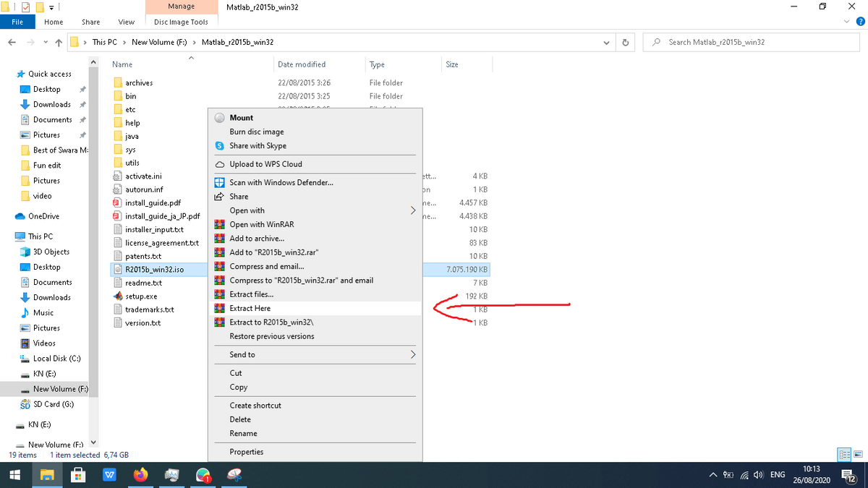868x488 pixels.
Task: Click the Date modified column header
Action: (x=302, y=64)
